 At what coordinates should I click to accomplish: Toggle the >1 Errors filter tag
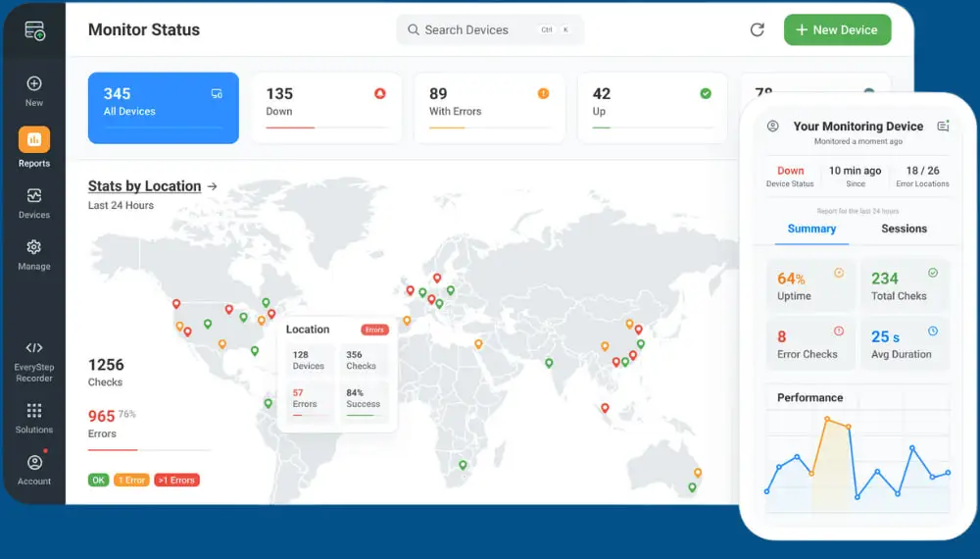tap(176, 481)
